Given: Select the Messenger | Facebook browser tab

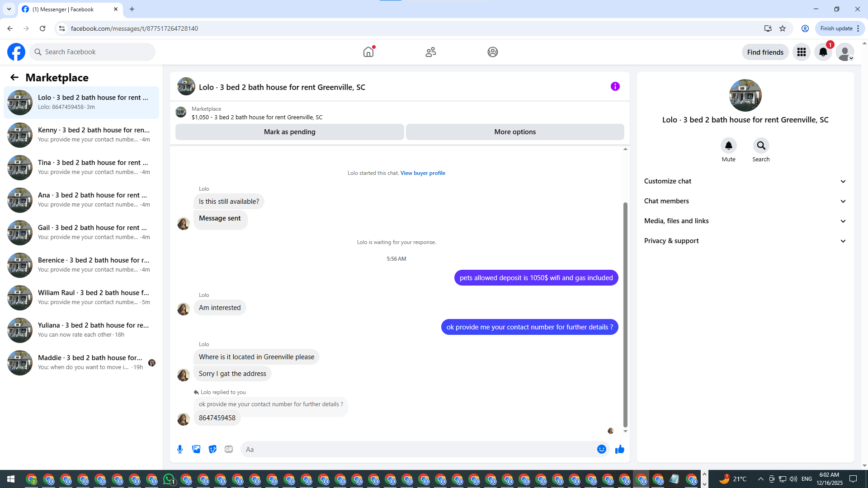Looking at the screenshot, I should point(70,9).
